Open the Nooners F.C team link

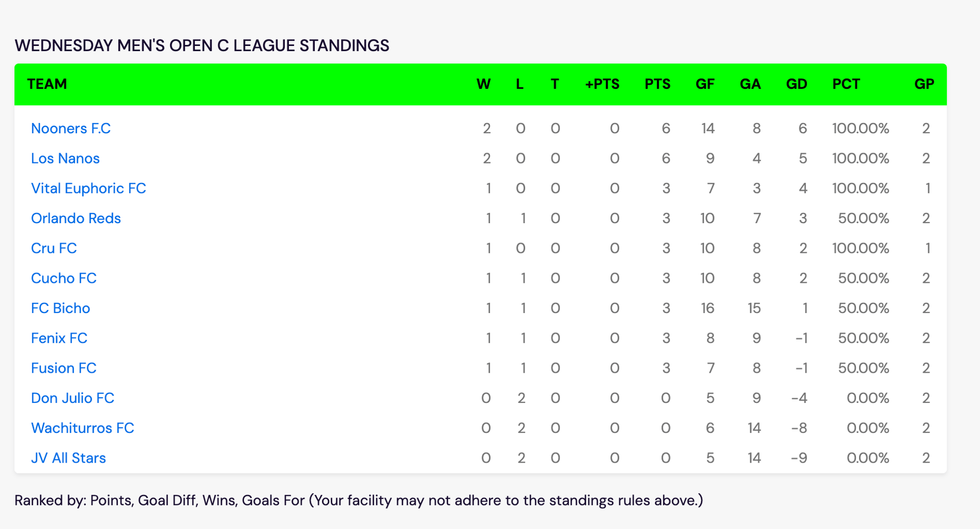[71, 128]
